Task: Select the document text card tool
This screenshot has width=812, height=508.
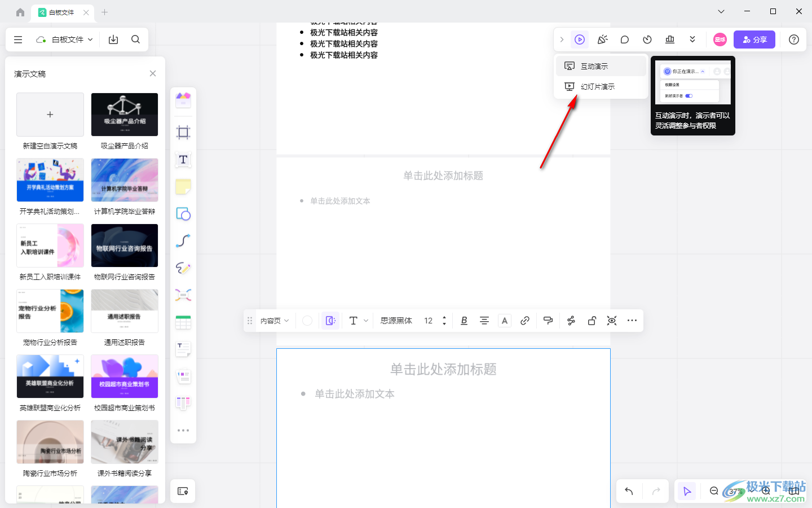Action: click(x=183, y=349)
